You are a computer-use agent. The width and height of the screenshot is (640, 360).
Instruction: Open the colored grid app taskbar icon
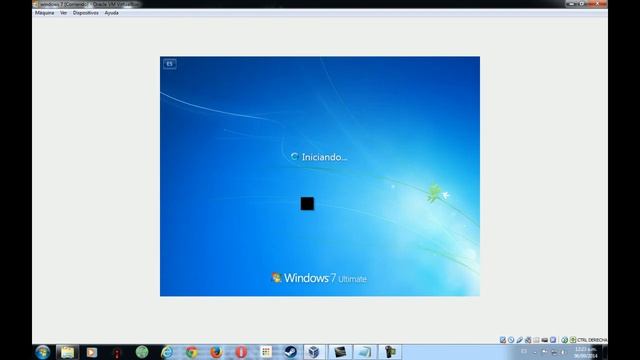click(x=266, y=352)
